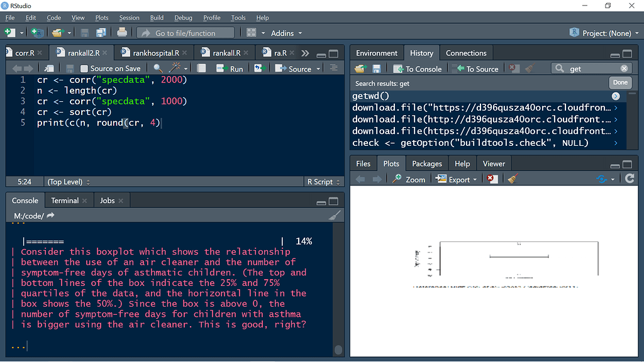Expand the R Script type dropdown
Screen dimensions: 644x362
pyautogui.click(x=323, y=182)
